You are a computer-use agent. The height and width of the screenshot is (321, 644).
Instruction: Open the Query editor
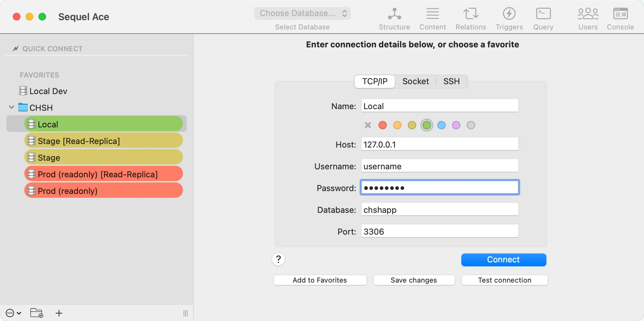pyautogui.click(x=543, y=19)
